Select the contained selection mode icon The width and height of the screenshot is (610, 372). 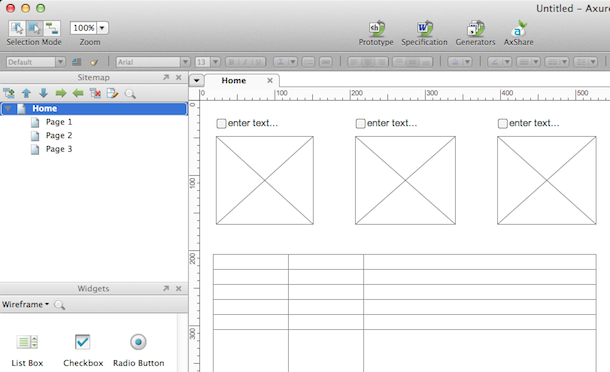34,28
